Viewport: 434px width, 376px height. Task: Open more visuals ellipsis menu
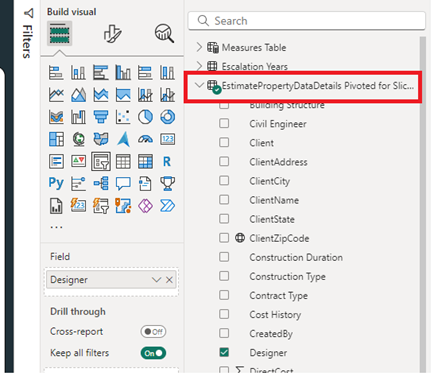pyautogui.click(x=56, y=227)
